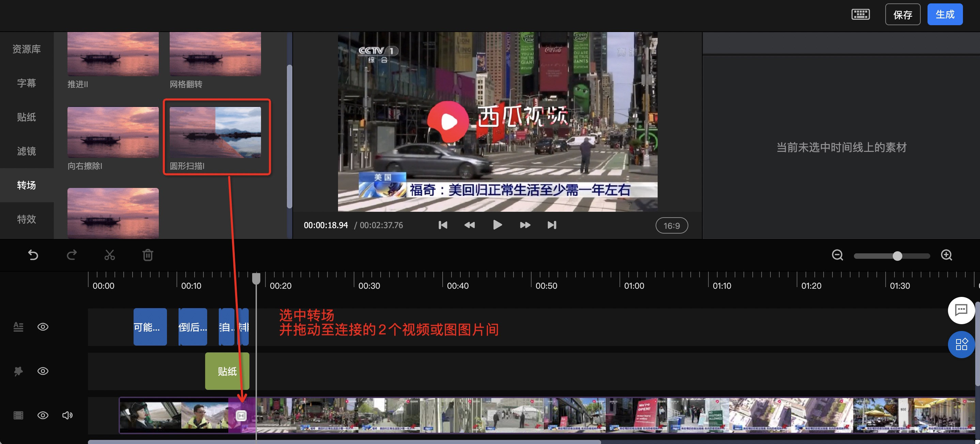Click the scissors split icon
Screen dimensions: 980x444
110,255
